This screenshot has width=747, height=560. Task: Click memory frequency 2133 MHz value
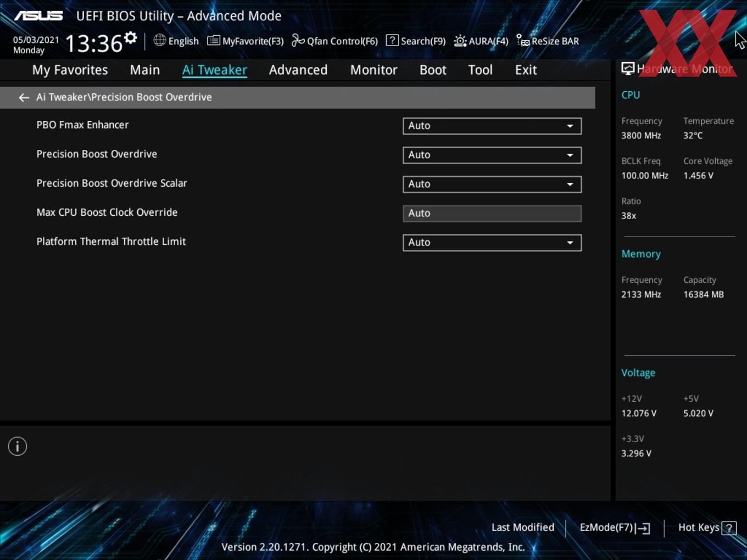(641, 294)
